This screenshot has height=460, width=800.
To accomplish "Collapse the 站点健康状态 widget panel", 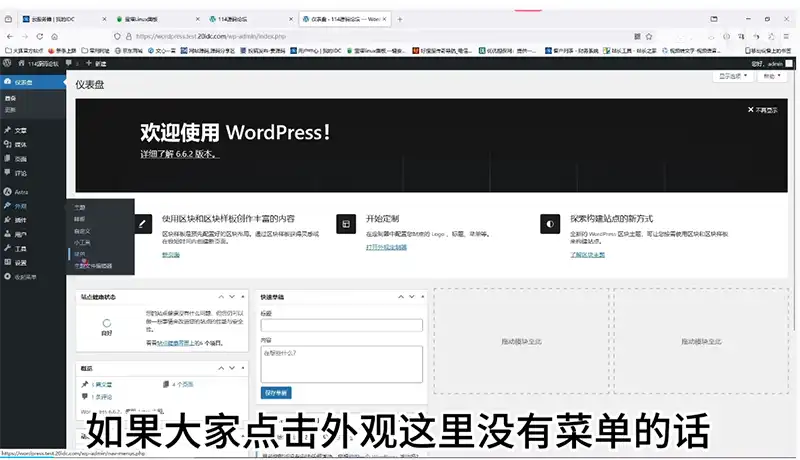I will 242,297.
